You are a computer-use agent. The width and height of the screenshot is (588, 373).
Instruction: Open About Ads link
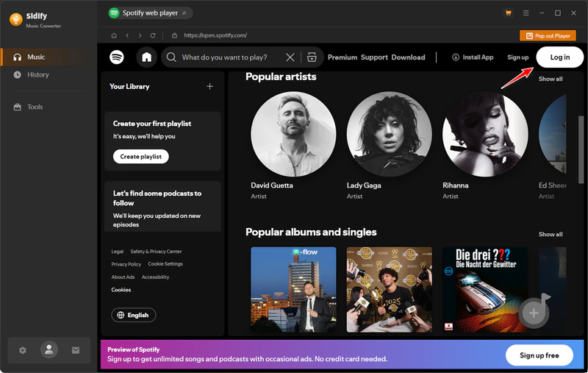(123, 277)
